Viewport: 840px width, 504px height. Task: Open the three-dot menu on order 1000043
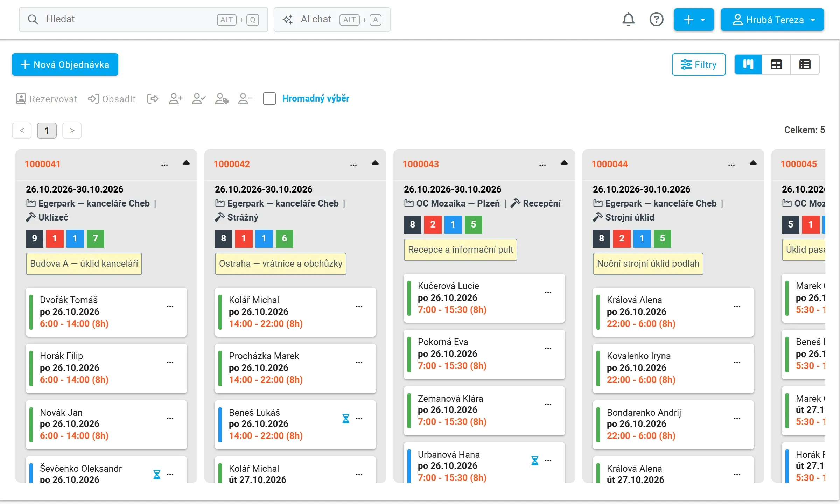(542, 165)
